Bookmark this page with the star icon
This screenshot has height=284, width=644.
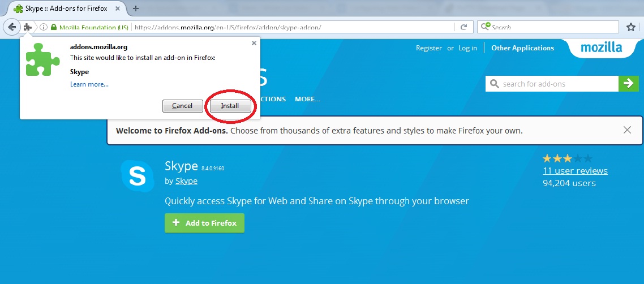coord(631,27)
